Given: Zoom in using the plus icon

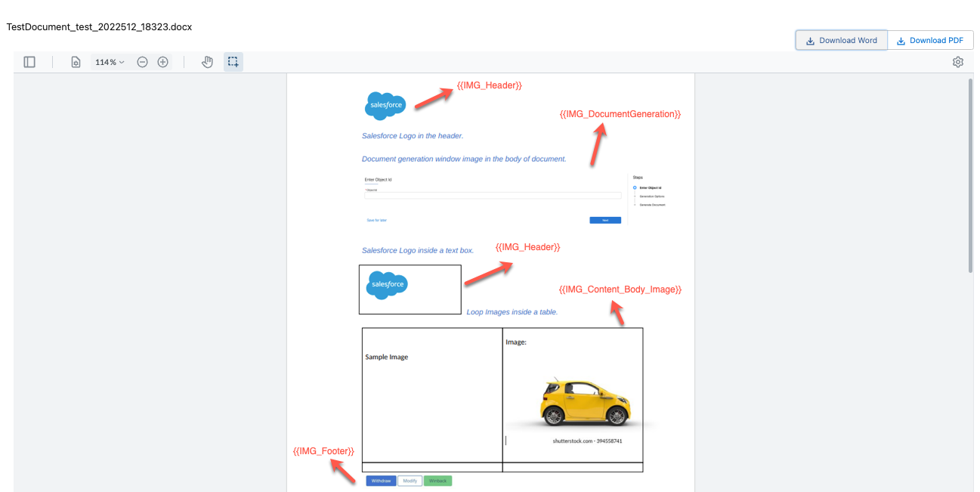Looking at the screenshot, I should [x=163, y=61].
